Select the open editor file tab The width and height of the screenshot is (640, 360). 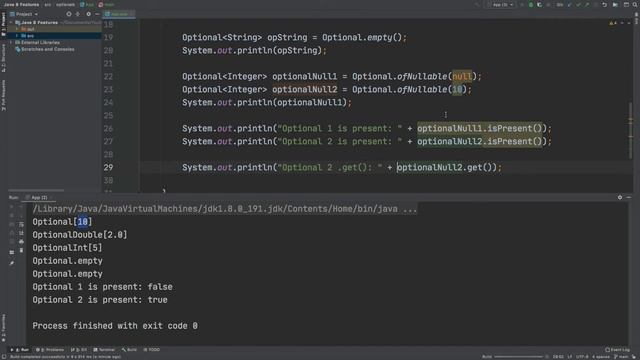[x=119, y=14]
